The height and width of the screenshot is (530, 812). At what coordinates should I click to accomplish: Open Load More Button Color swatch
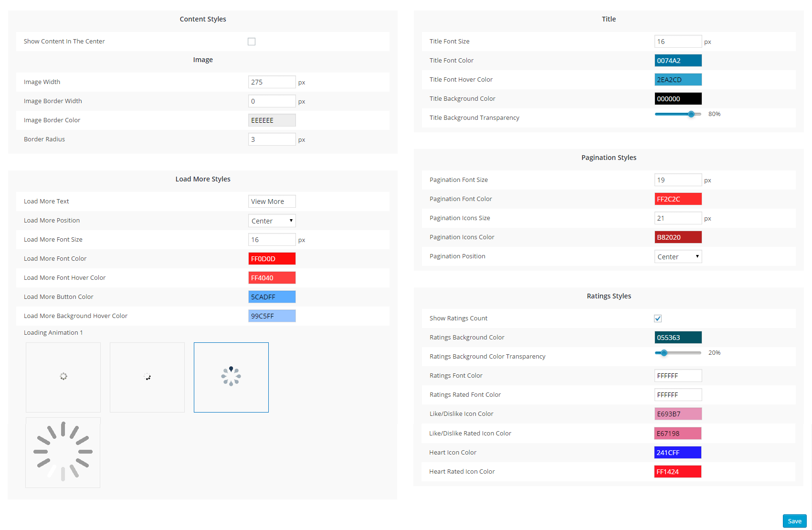tap(272, 297)
